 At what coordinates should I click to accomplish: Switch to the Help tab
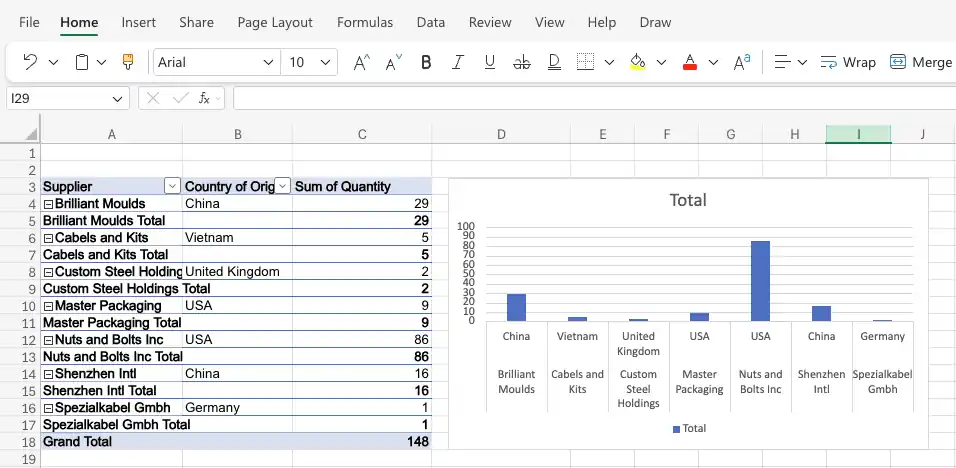[602, 23]
